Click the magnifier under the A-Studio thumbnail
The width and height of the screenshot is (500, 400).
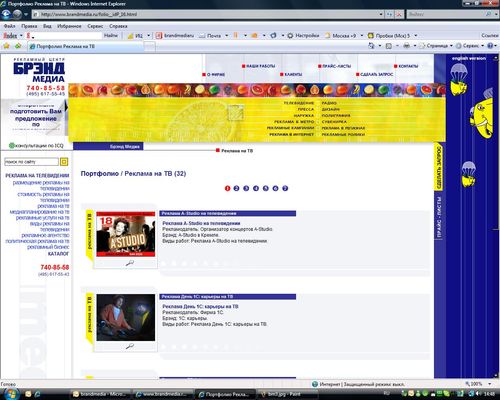click(129, 263)
